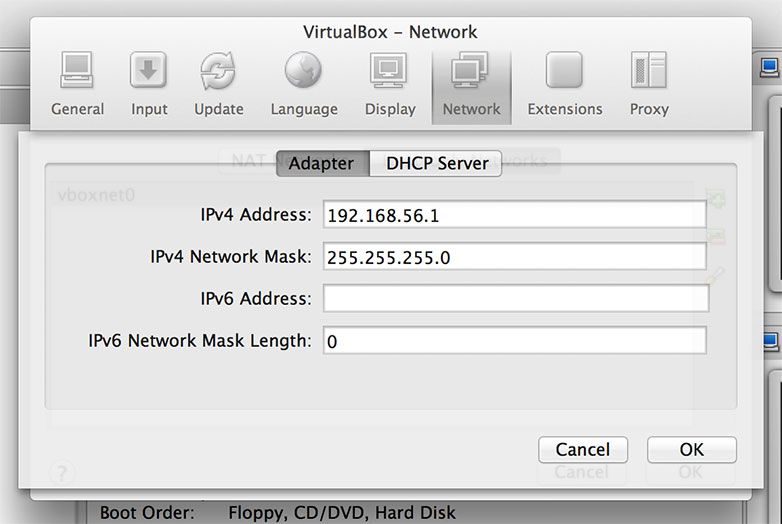Click the empty IPv6 Address field

tap(514, 298)
